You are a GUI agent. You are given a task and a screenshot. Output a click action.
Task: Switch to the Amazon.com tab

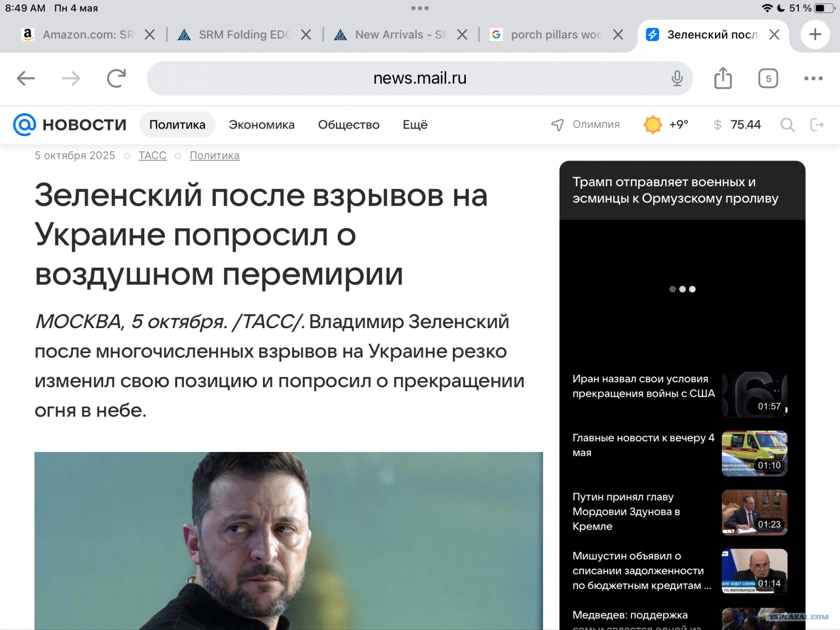click(x=79, y=35)
